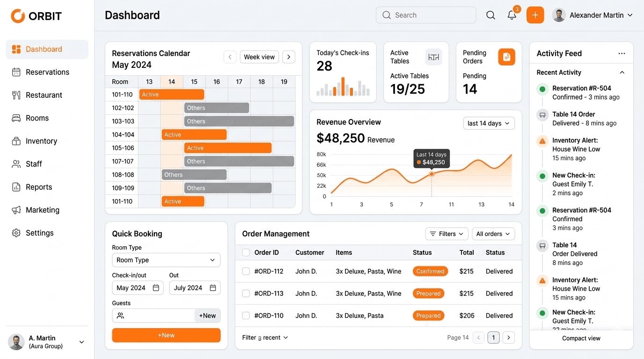The image size is (644, 359).
Task: Select the checkbox for order #ORD-112
Action: [246, 271]
